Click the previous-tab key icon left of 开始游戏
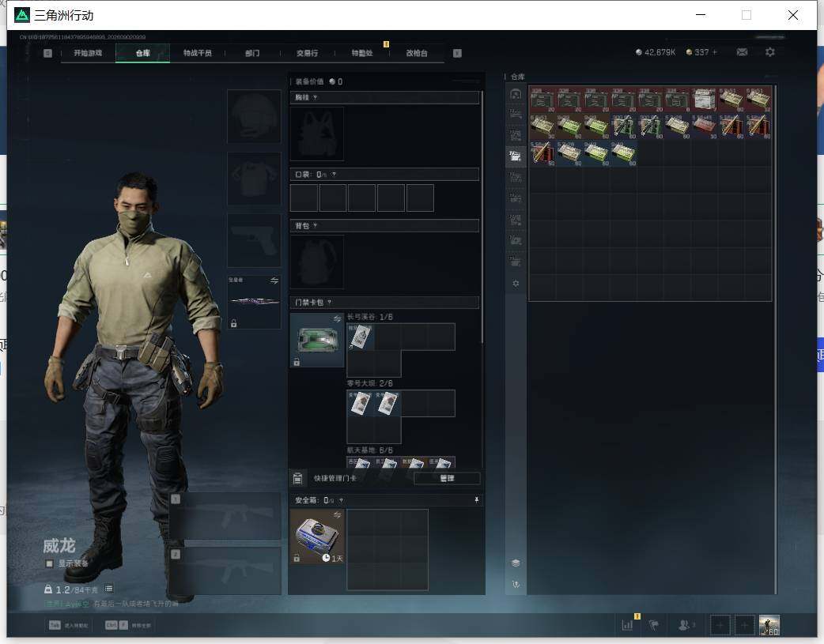Viewport: 824px width, 644px height. (47, 53)
